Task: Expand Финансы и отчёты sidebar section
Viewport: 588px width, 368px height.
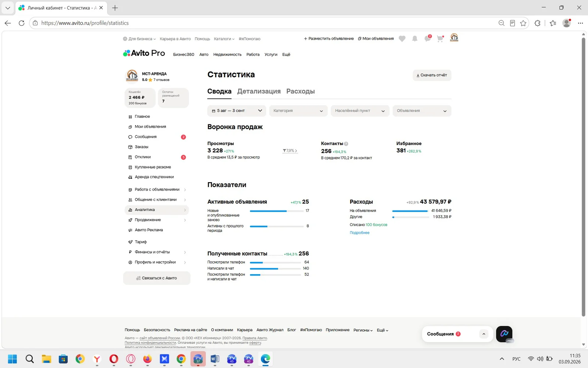Action: tap(157, 252)
